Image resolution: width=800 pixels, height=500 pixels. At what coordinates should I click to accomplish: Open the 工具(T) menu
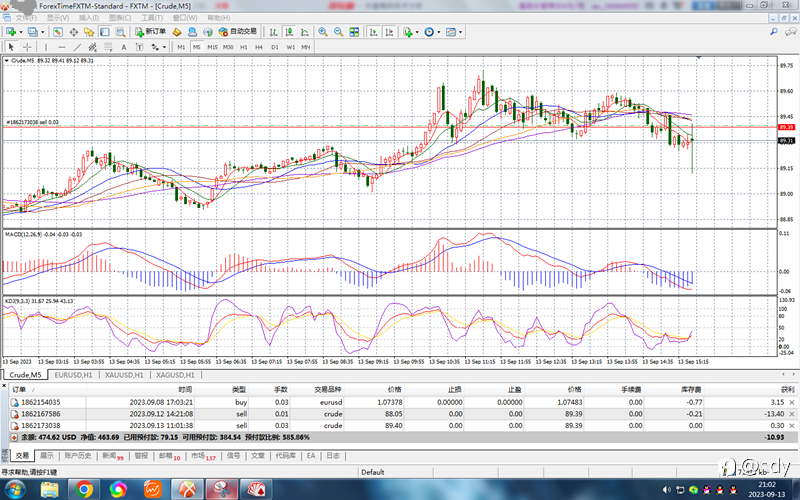152,18
